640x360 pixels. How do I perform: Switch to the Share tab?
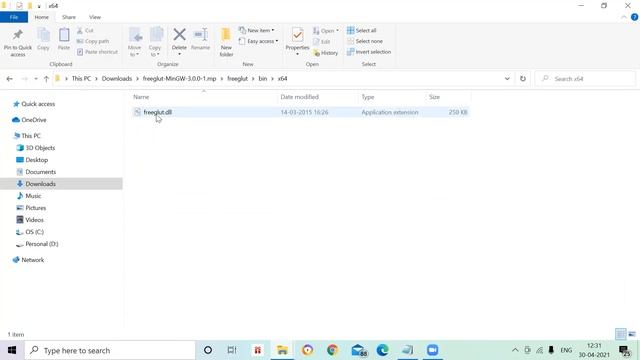tap(69, 17)
